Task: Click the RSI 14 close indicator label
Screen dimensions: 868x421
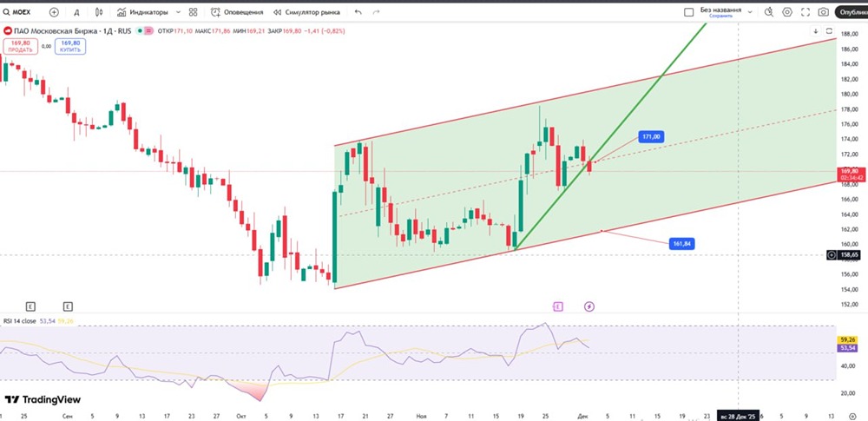Action: pyautogui.click(x=20, y=320)
